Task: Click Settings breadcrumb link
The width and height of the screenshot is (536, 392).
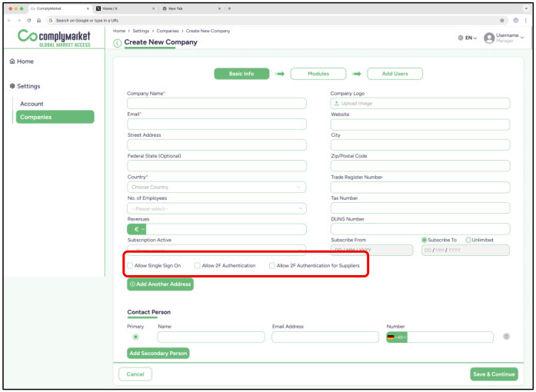Action: click(x=141, y=31)
